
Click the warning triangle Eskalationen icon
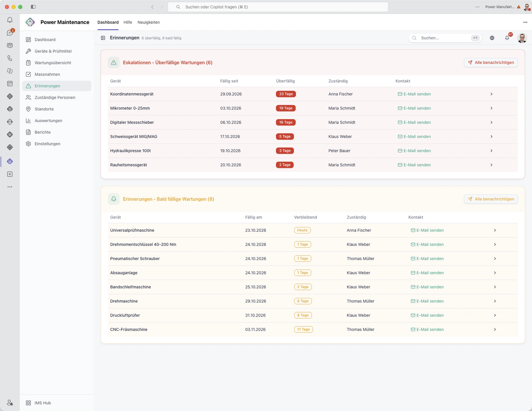coord(114,63)
